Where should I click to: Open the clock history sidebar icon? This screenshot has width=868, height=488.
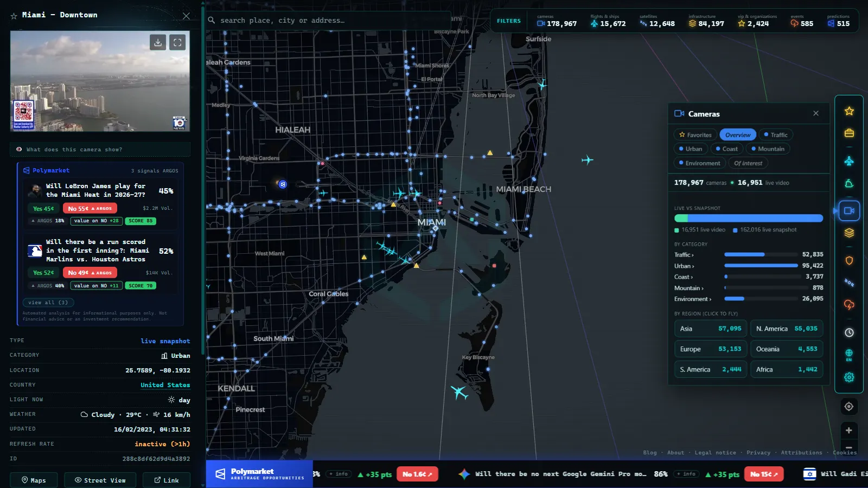[x=849, y=332]
